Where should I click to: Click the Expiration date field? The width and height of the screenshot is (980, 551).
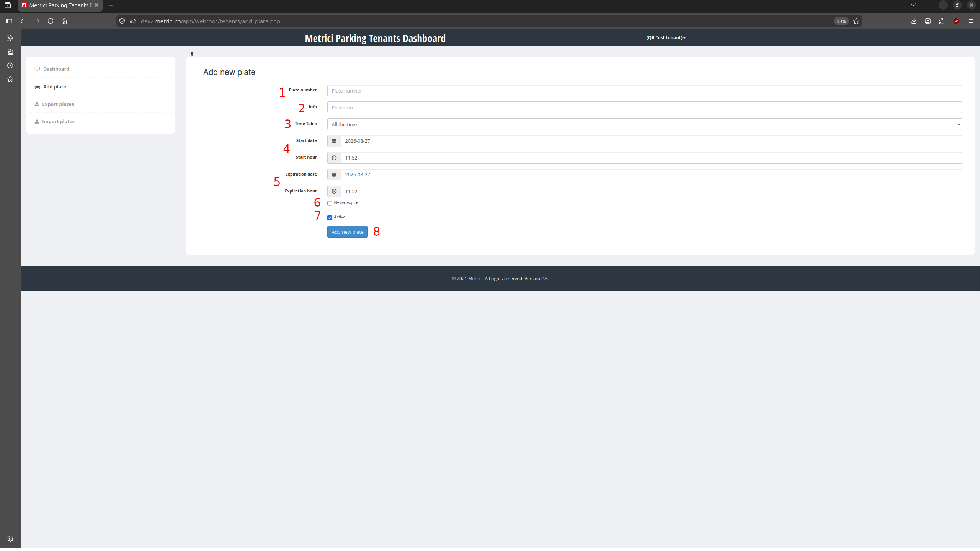pyautogui.click(x=651, y=175)
